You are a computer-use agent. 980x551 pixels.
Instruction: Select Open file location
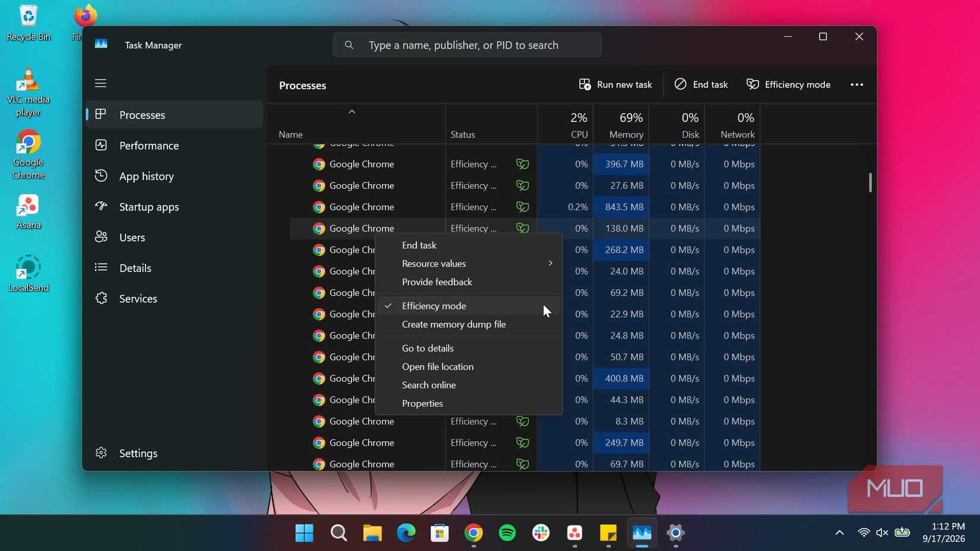coord(469,366)
